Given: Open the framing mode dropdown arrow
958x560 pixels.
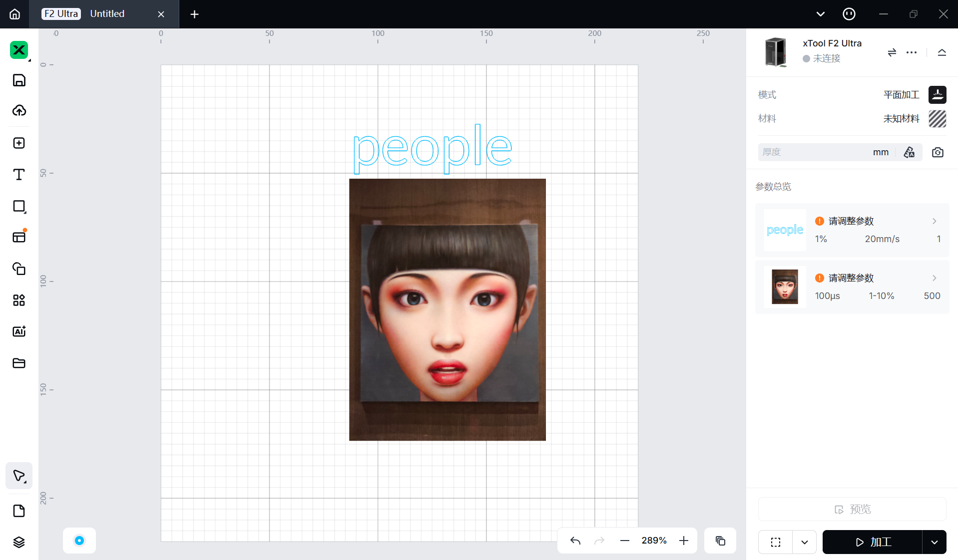Looking at the screenshot, I should 804,542.
